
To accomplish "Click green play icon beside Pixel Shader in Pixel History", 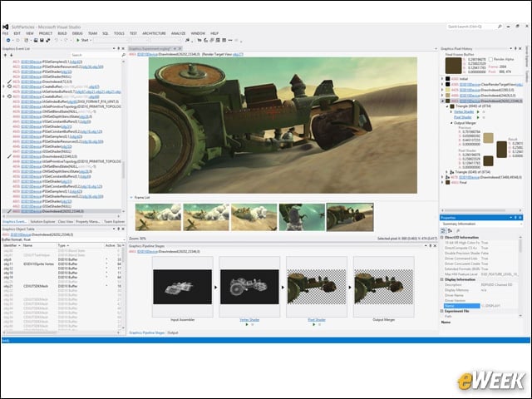I will pyautogui.click(x=478, y=117).
